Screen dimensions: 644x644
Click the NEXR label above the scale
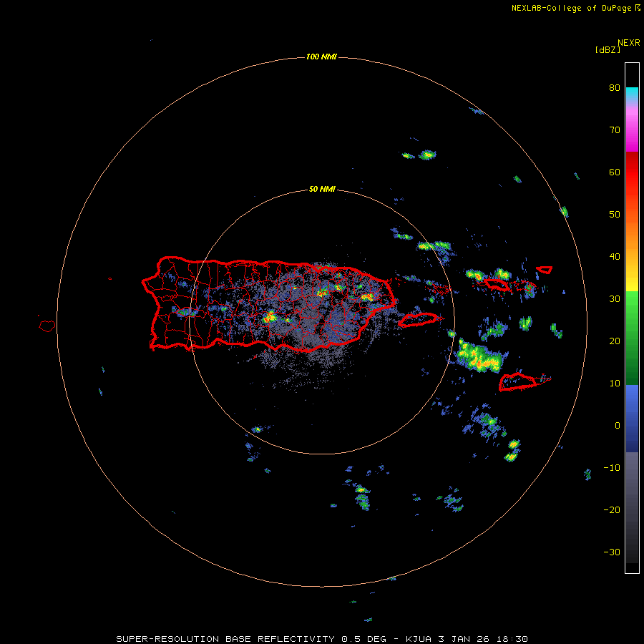628,43
